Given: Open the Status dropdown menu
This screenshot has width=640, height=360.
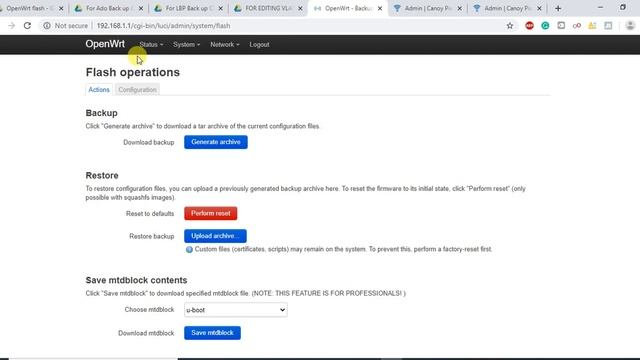Looking at the screenshot, I should click(151, 44).
